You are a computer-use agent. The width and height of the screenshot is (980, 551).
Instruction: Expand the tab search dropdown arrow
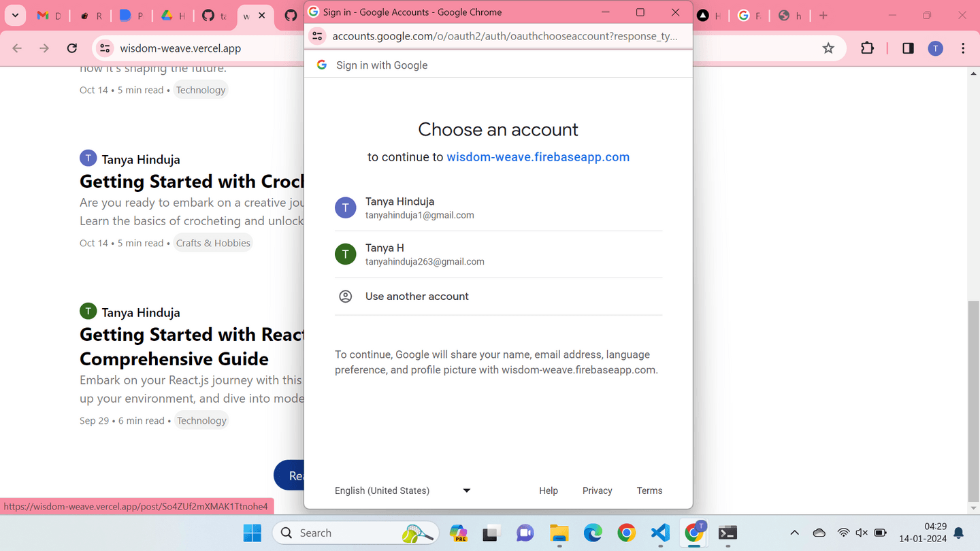15,15
